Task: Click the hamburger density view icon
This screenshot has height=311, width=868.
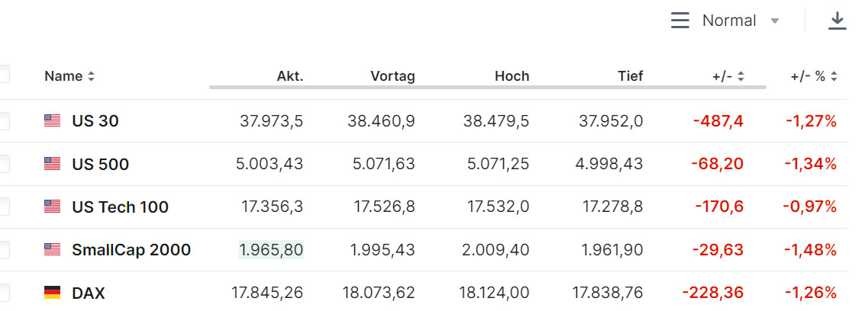Action: [679, 21]
